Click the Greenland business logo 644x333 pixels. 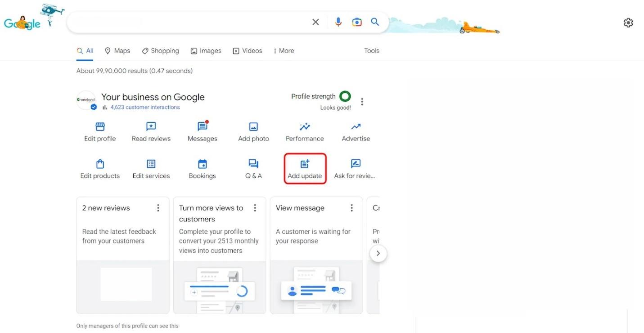(86, 100)
